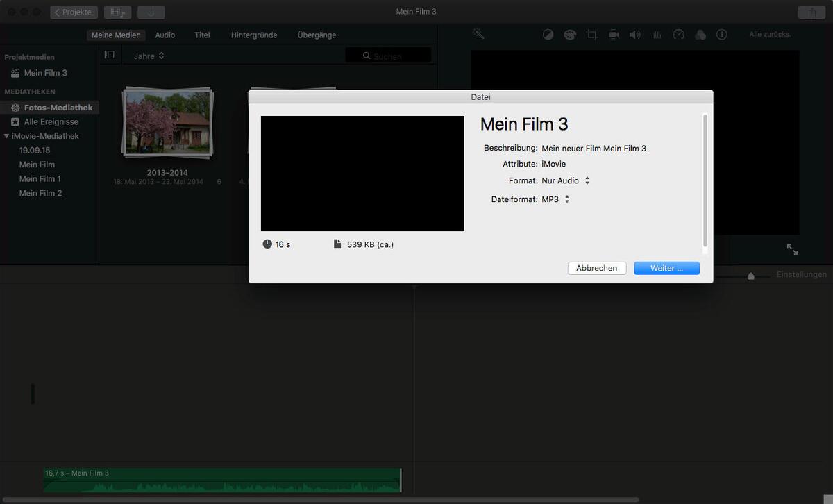The height and width of the screenshot is (504, 833).
Task: Open the speed gauge tool
Action: pos(679,35)
